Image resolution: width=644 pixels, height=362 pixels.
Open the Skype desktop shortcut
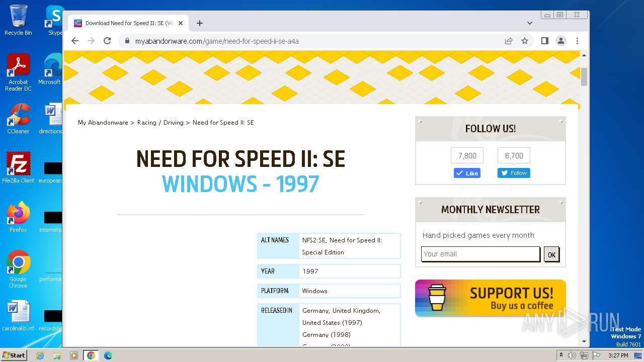[54, 20]
